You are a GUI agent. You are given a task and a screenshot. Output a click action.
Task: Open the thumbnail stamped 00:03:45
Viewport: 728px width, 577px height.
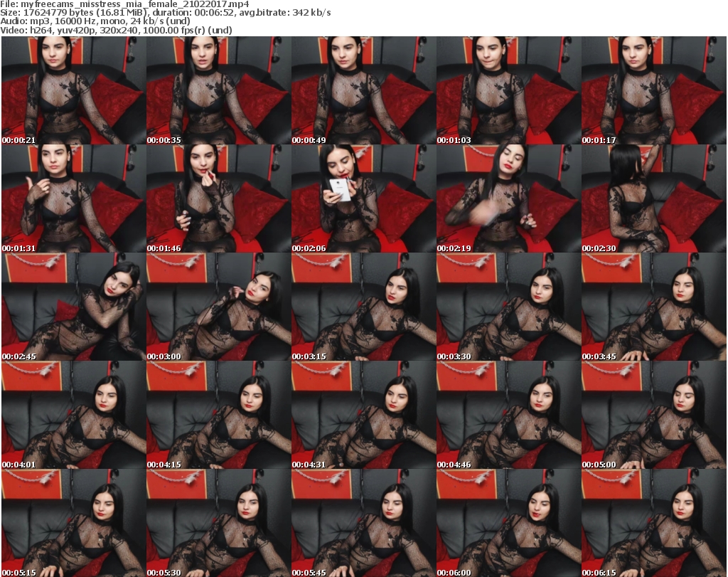coord(654,307)
